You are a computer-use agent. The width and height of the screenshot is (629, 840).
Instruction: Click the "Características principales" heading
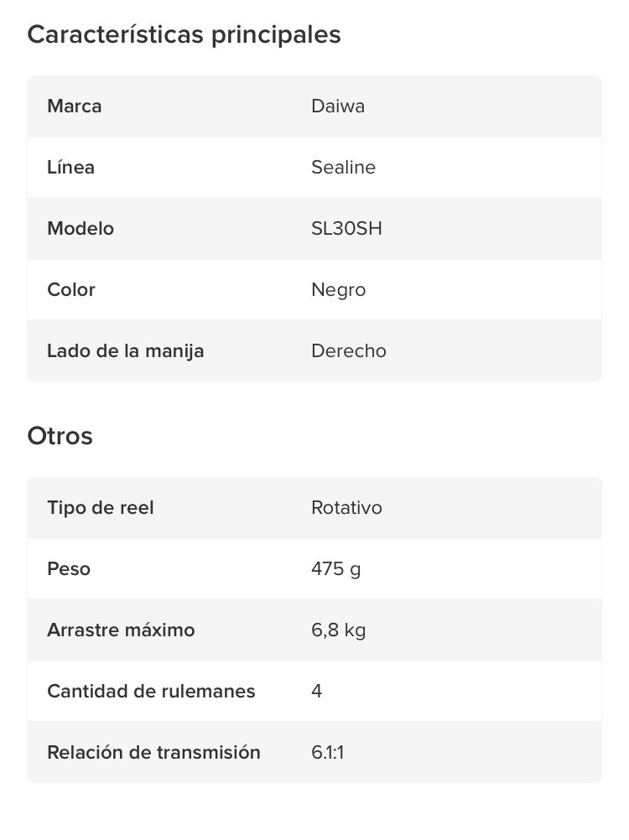coord(184,34)
